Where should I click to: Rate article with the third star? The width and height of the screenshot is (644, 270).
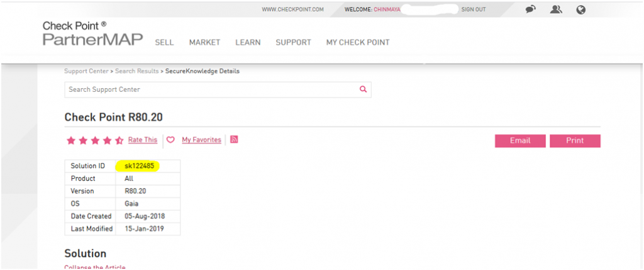tap(96, 140)
